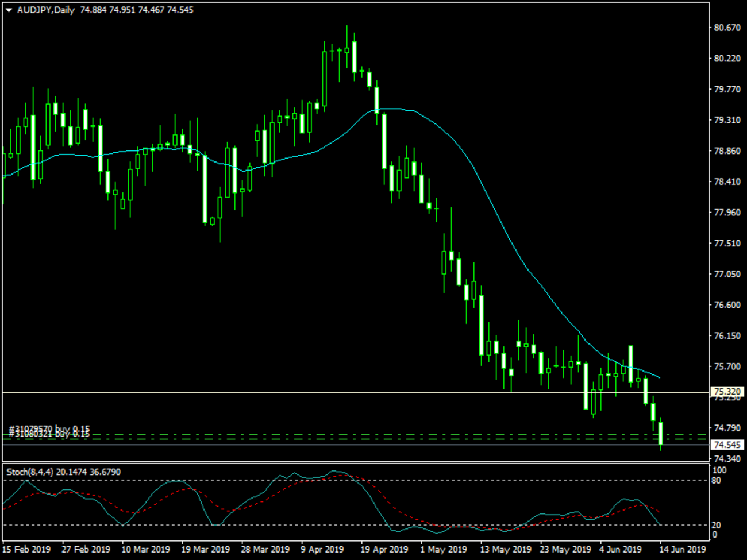Click the 79.310 price axis label
Viewport: 747px width, 560px height.
[x=727, y=120]
